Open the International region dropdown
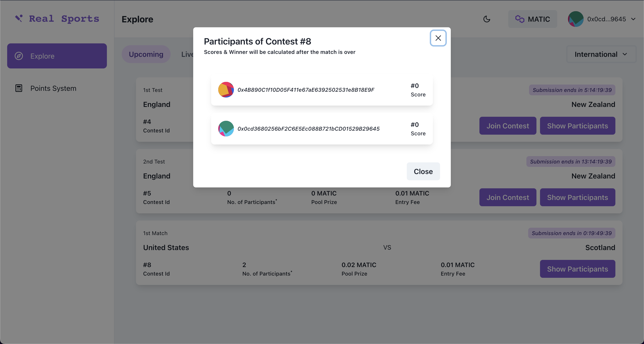644x344 pixels. (601, 54)
